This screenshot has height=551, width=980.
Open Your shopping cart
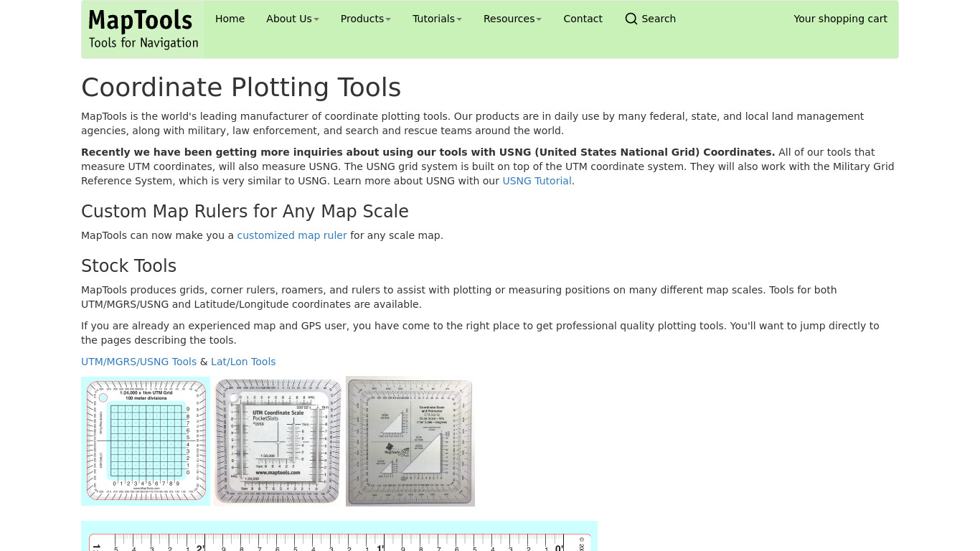(x=840, y=19)
